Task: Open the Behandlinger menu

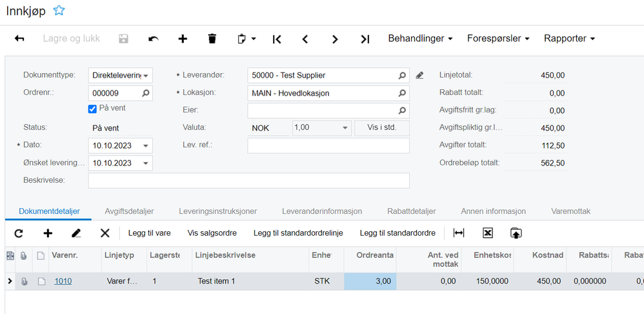Action: click(x=421, y=39)
